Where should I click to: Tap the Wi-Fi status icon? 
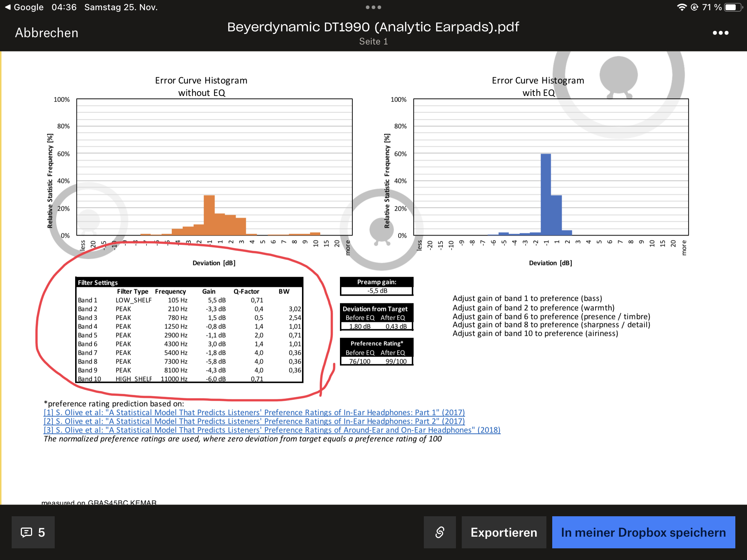pyautogui.click(x=681, y=7)
